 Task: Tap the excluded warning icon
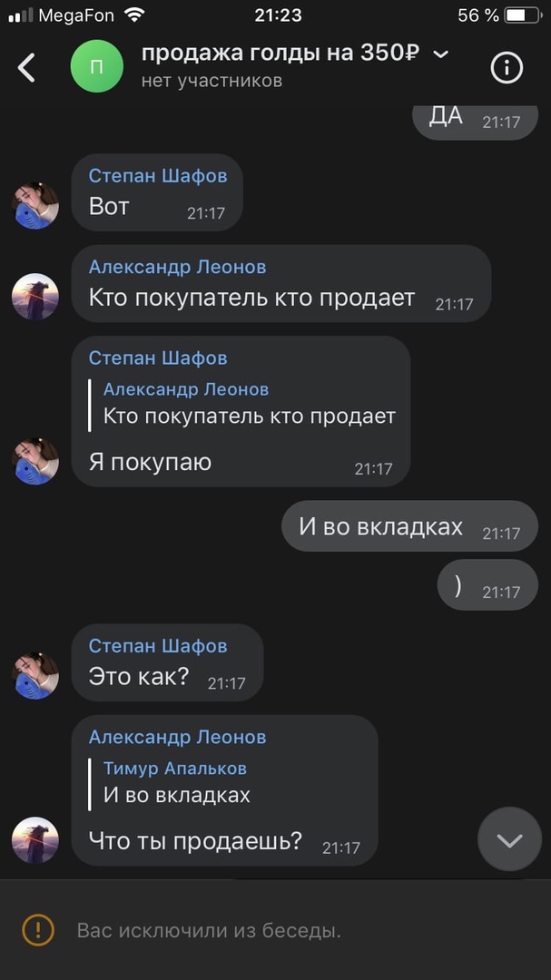[x=38, y=931]
